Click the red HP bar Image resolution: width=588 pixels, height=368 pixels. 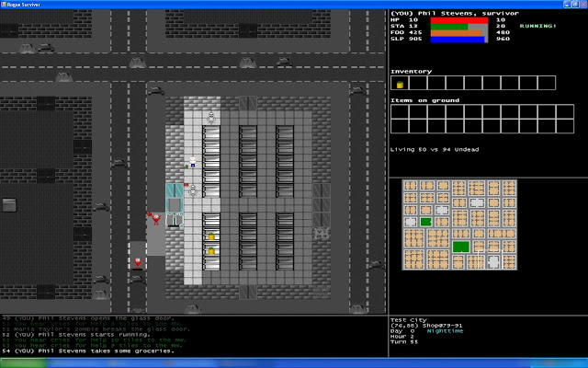[x=459, y=20]
